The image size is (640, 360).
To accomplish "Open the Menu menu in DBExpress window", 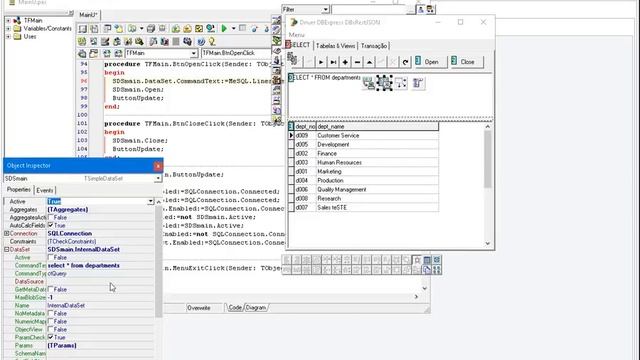I will point(297,35).
